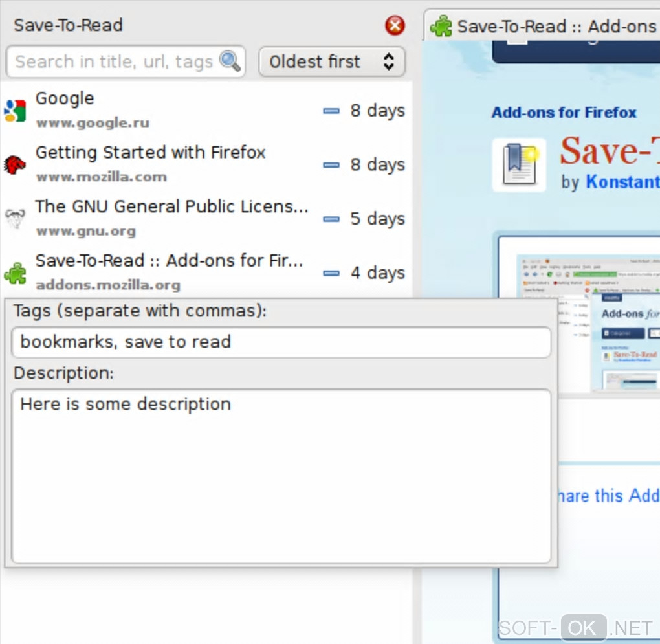Click addons.mozilla.org url text
660x644 pixels.
(108, 285)
